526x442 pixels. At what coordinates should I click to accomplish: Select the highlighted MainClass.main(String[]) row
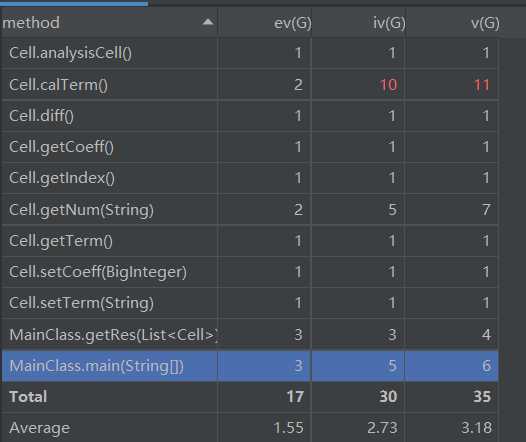pyautogui.click(x=250, y=366)
